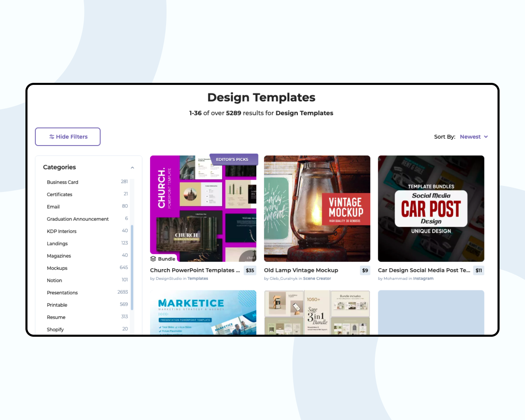525x420 pixels.
Task: Open the Marketice presentation thumbnail
Action: click(203, 313)
